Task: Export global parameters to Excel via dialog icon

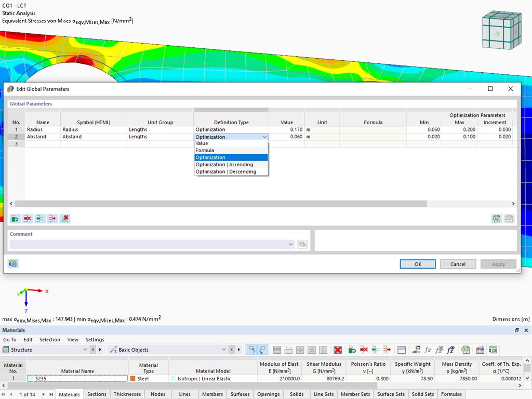Action: 497,218
